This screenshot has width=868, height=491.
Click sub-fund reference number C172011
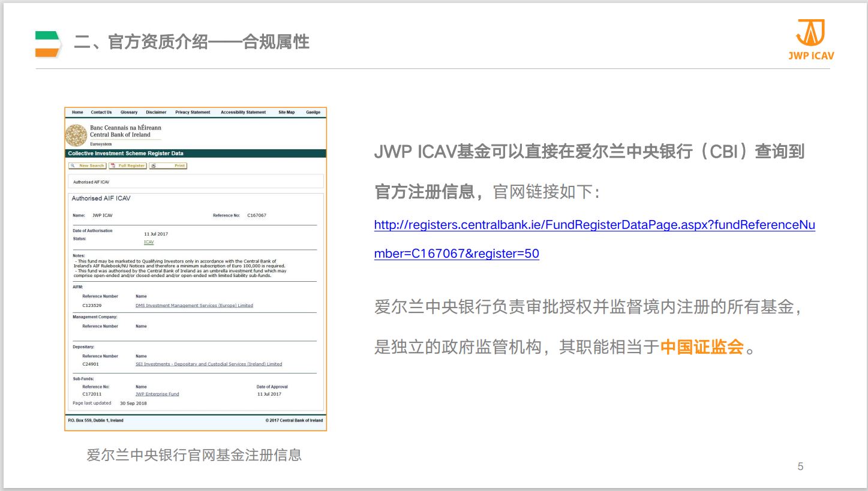92,394
